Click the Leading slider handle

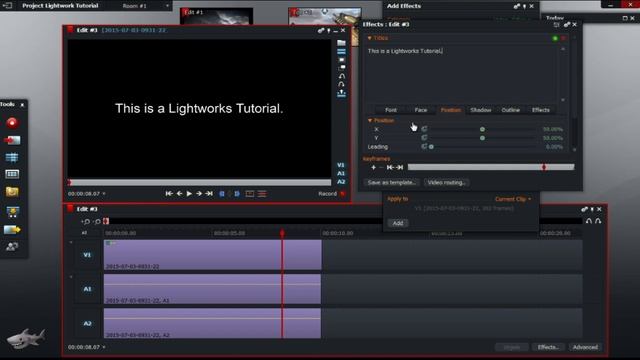431,147
